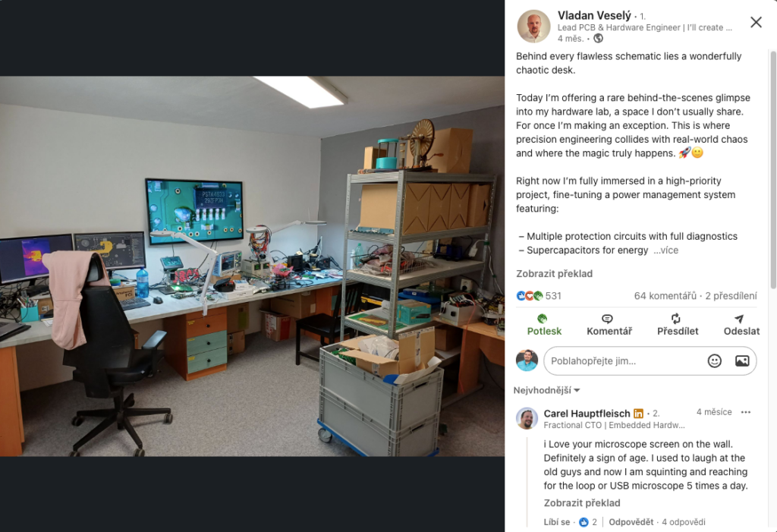Open the Komentář comment icon

pyautogui.click(x=607, y=318)
